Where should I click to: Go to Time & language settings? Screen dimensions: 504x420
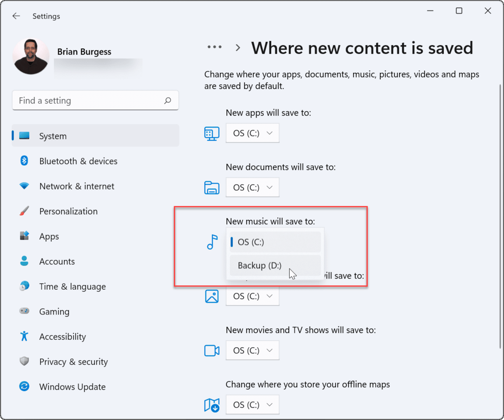click(72, 287)
